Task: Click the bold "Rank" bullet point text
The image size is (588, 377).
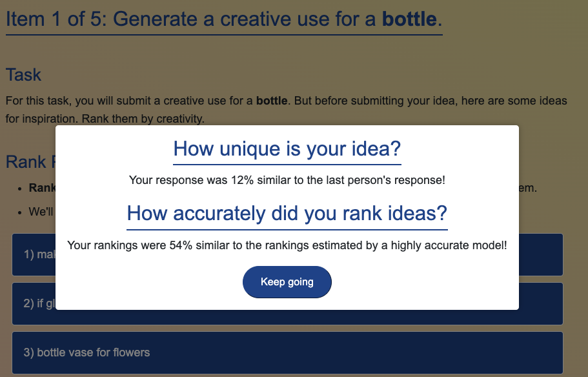Action: 42,188
